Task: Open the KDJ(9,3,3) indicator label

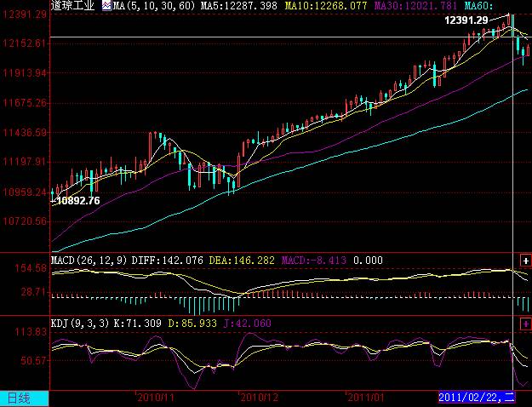Action: pos(80,324)
